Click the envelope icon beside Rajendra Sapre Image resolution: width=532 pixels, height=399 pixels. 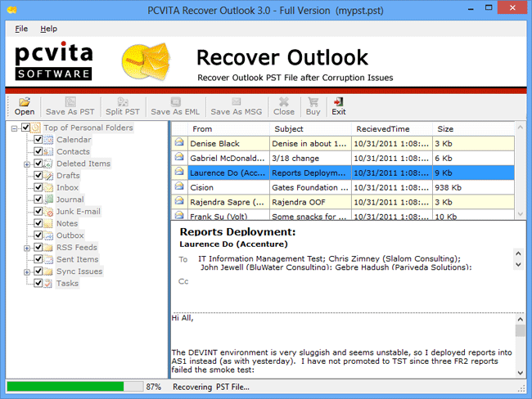coord(179,201)
